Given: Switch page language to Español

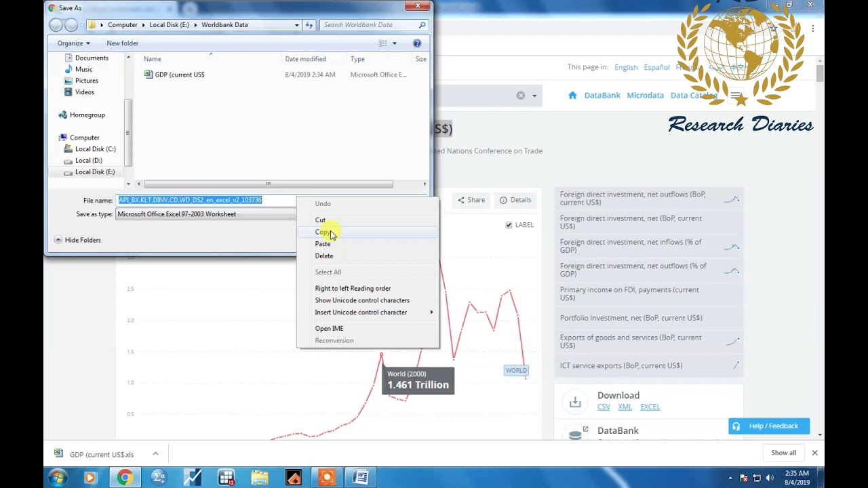Looking at the screenshot, I should pos(656,67).
